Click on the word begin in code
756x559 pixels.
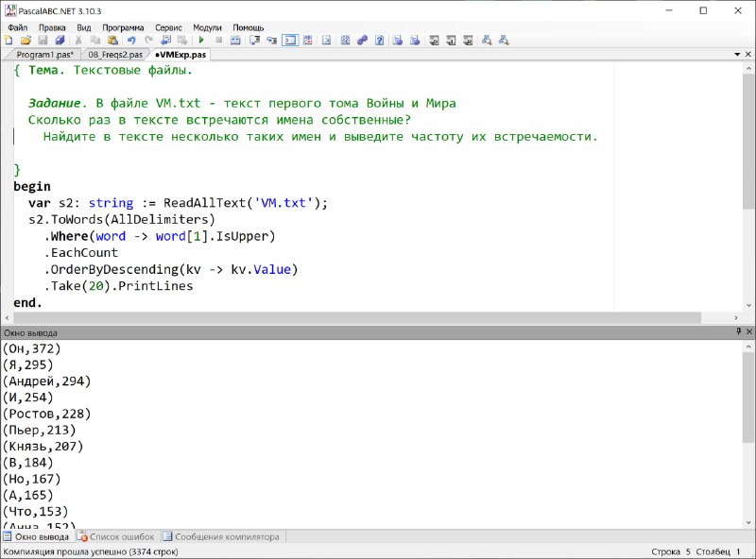coord(32,187)
